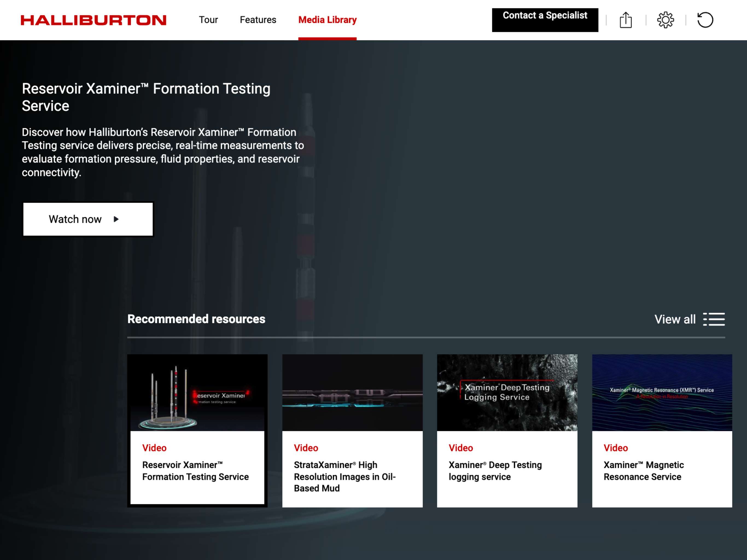Click the Halliburton logo
747x560 pixels.
pyautogui.click(x=94, y=20)
